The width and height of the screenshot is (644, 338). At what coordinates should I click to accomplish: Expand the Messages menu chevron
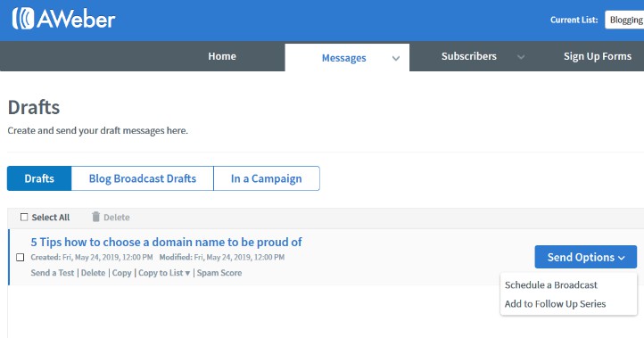coord(396,58)
